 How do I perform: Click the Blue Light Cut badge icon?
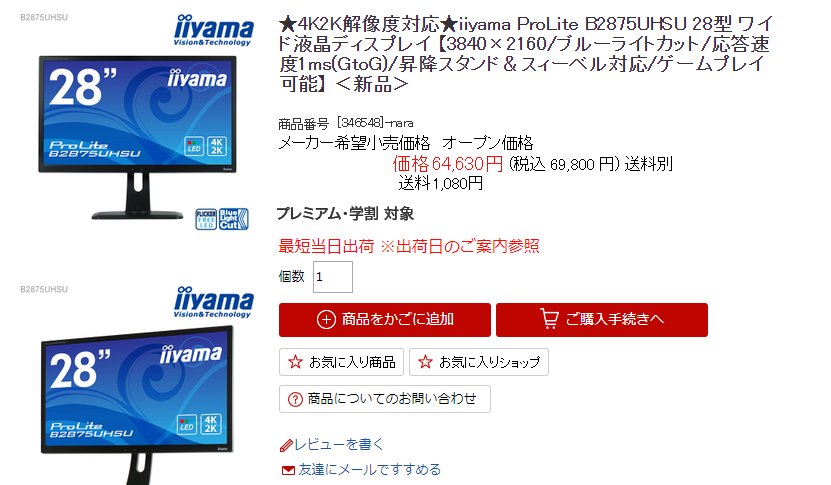click(234, 219)
